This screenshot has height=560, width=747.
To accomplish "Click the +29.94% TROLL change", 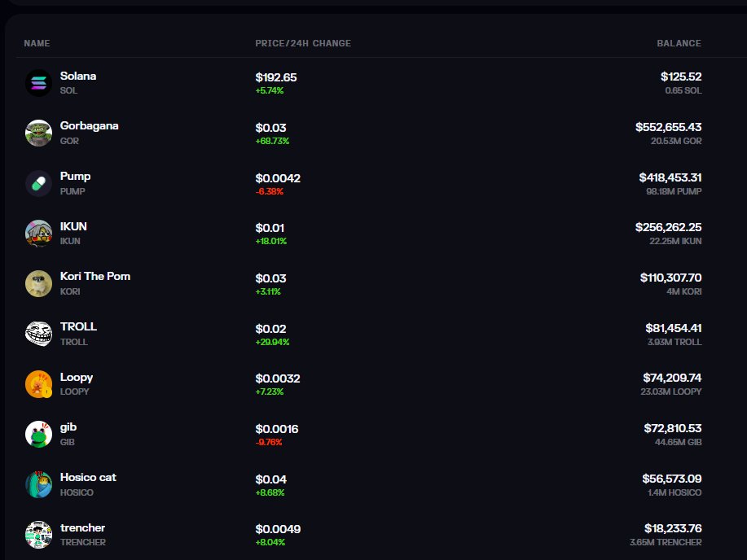I will [273, 342].
